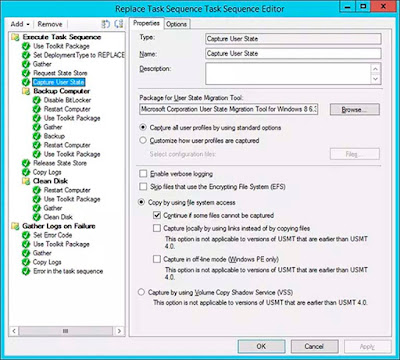Viewport: 400px width, 360px height.
Task: Select the Disable BitLocker step
Action: coord(67,100)
